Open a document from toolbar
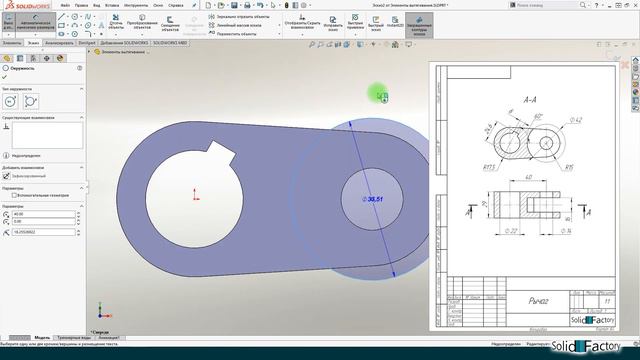 [x=221, y=5]
